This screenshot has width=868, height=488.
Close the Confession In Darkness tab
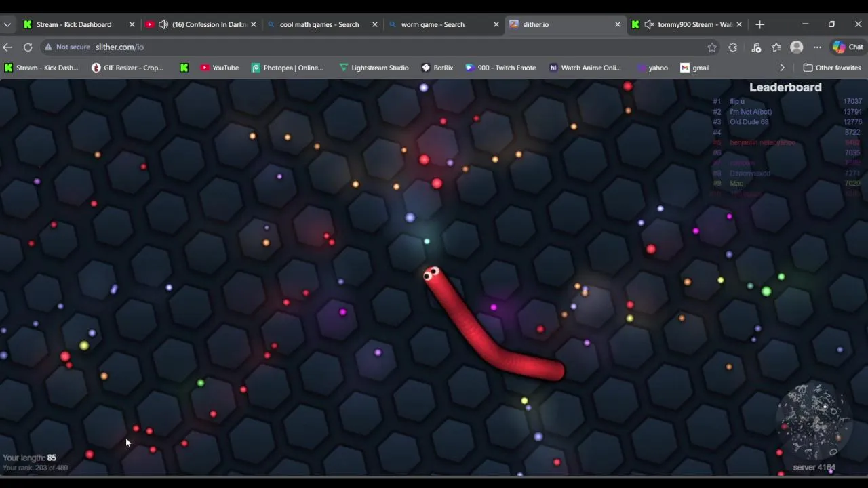click(254, 24)
